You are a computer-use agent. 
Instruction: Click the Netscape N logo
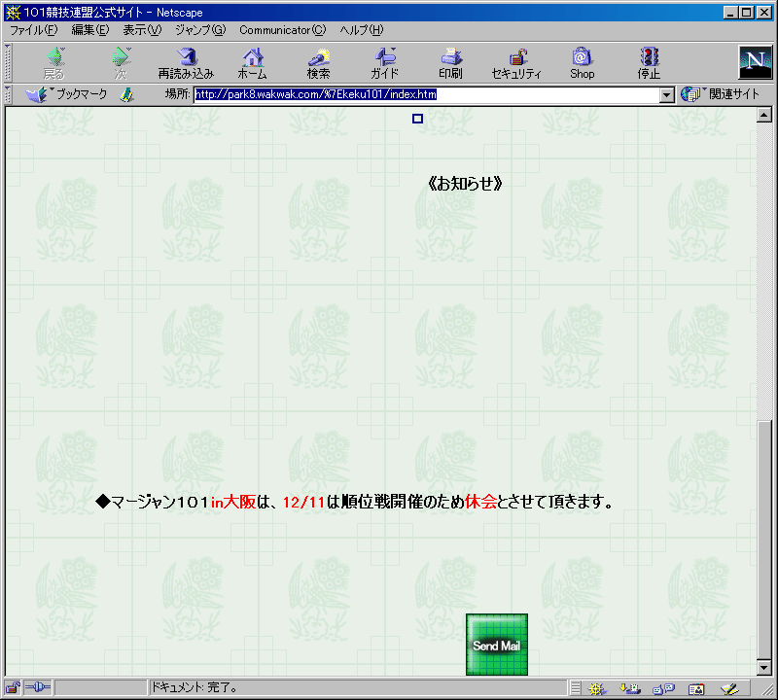tap(756, 62)
